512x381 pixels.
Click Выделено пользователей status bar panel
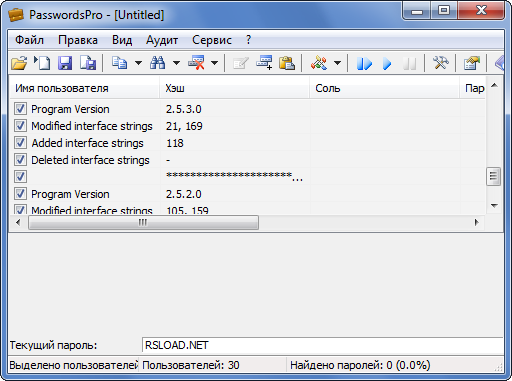pyautogui.click(x=73, y=365)
